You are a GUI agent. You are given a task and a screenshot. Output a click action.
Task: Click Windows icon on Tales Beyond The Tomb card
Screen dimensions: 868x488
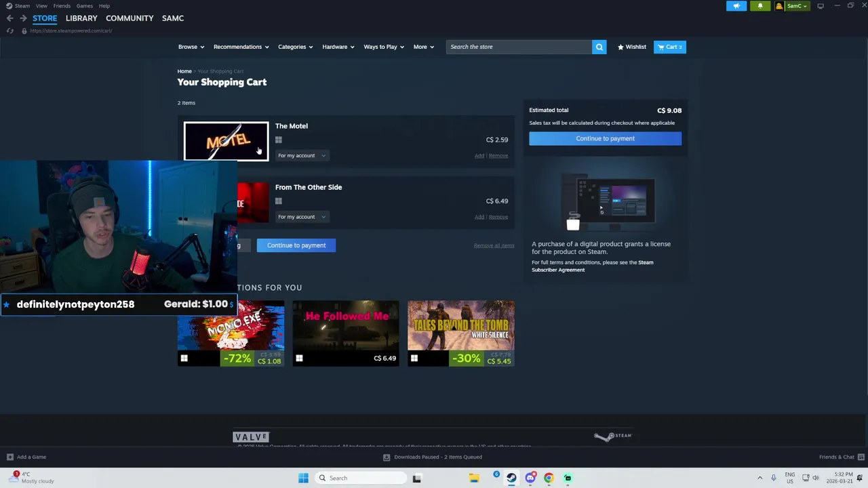(414, 358)
